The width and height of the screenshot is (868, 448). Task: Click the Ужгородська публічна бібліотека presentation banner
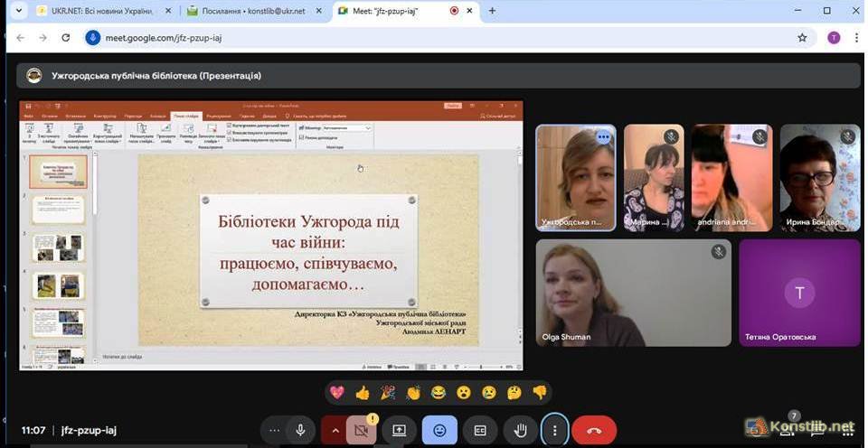[x=439, y=76]
